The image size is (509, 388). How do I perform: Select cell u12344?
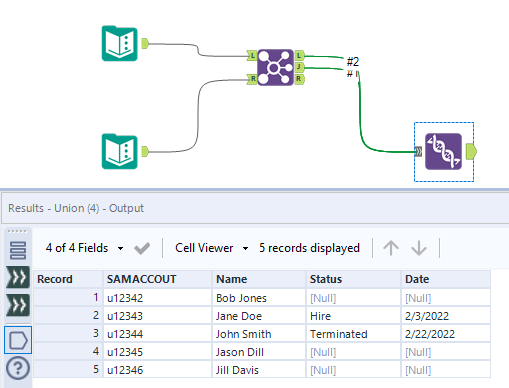click(157, 334)
